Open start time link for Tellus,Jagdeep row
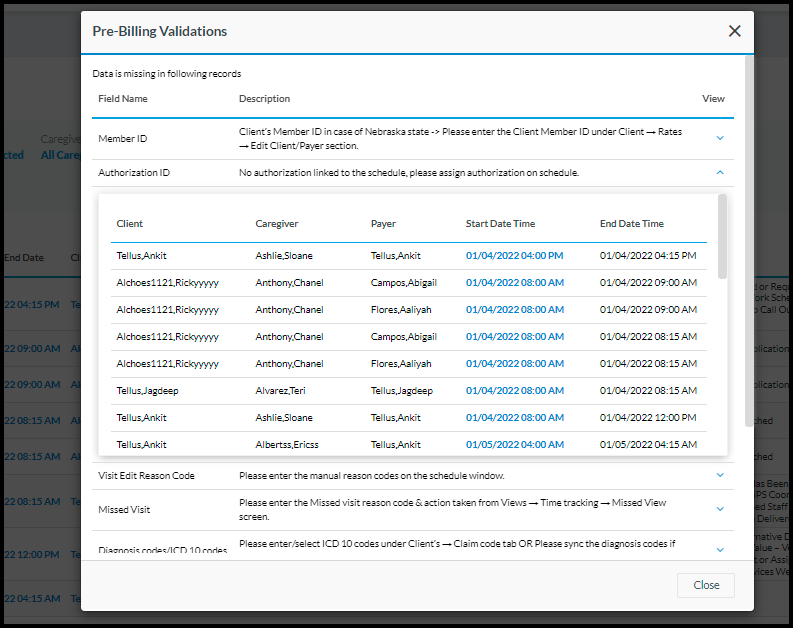 coord(514,390)
